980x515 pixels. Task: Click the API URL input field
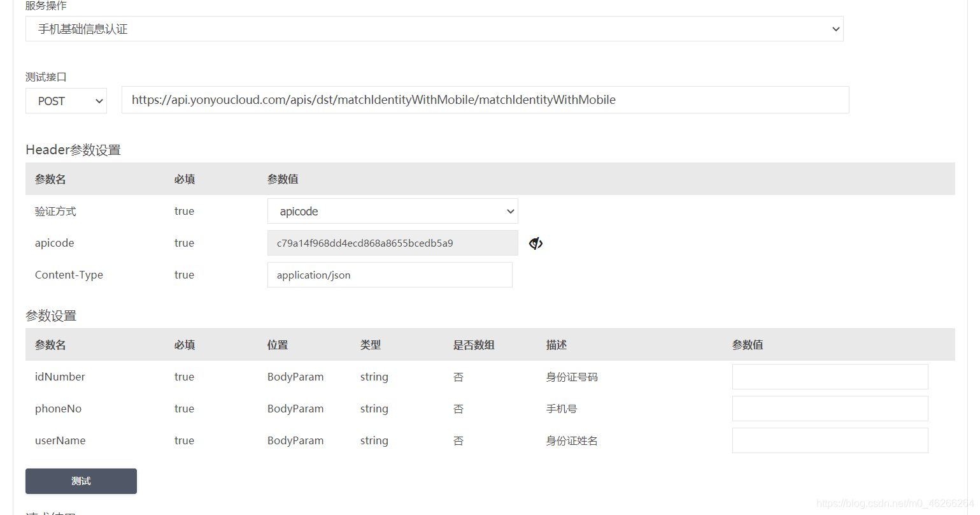485,99
